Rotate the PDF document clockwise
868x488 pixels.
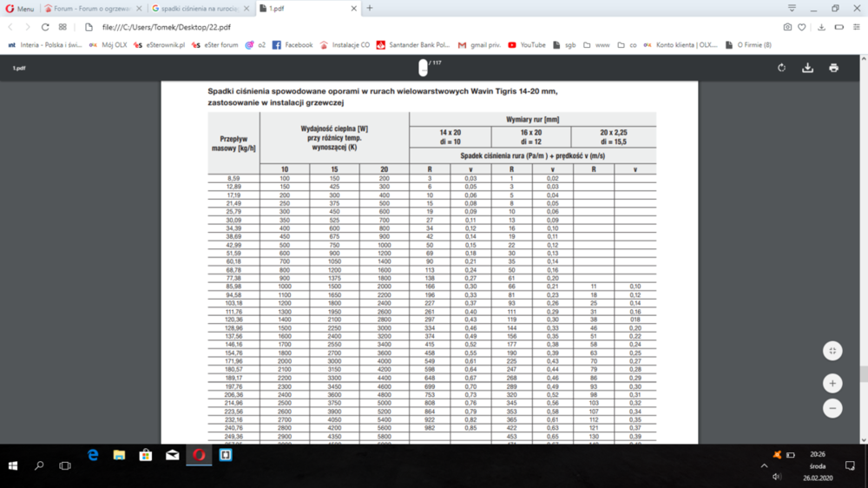[781, 68]
